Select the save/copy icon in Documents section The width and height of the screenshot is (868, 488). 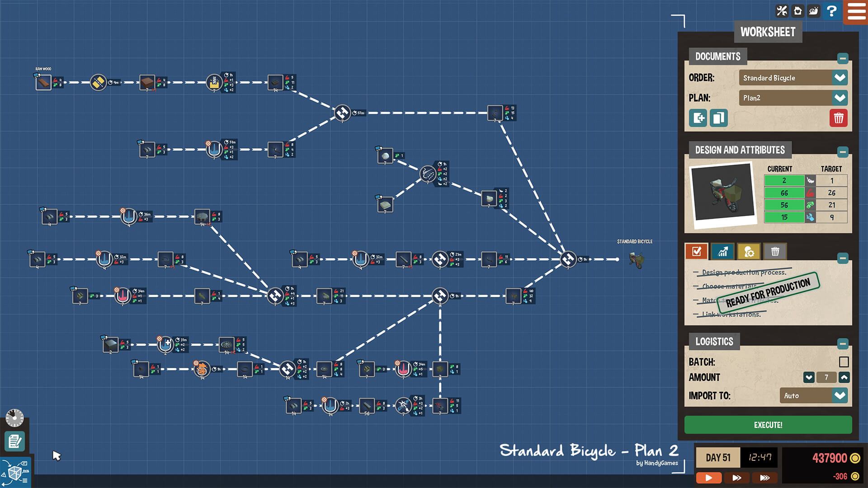[717, 117]
